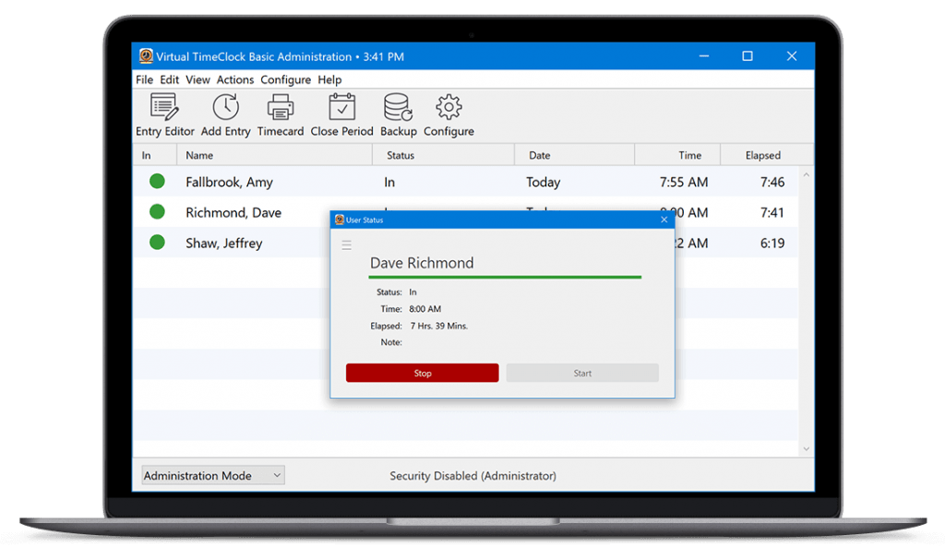The height and width of the screenshot is (560, 945).
Task: Open the File menu
Action: 144,79
